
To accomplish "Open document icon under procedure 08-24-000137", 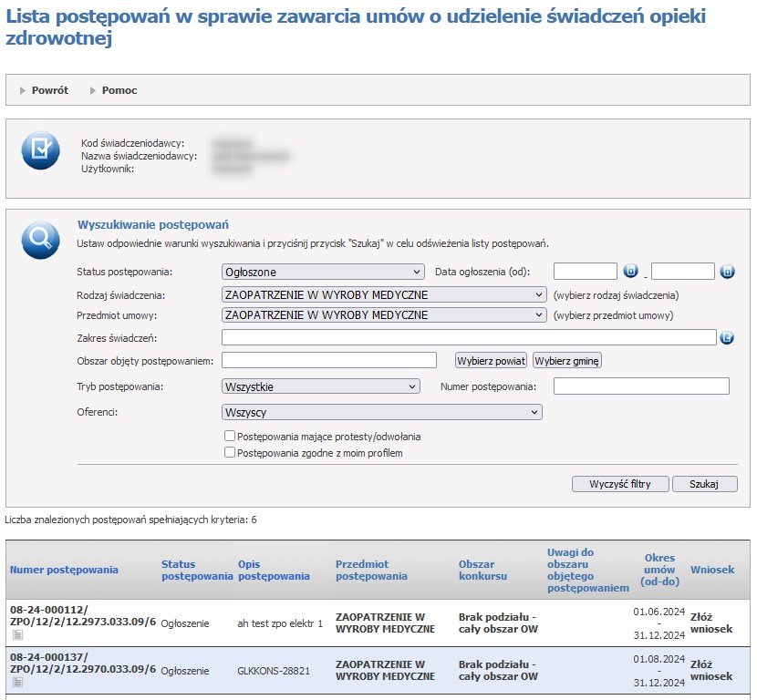I will tap(17, 683).
